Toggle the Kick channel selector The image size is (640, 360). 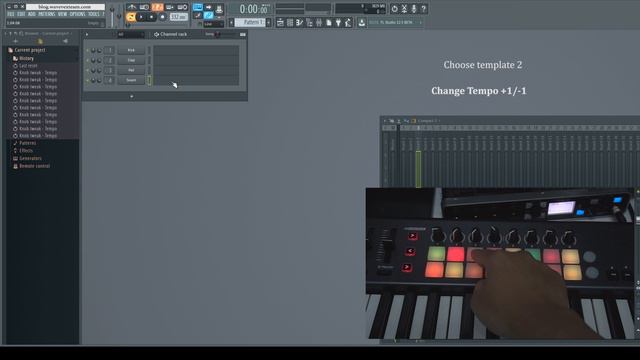click(149, 50)
